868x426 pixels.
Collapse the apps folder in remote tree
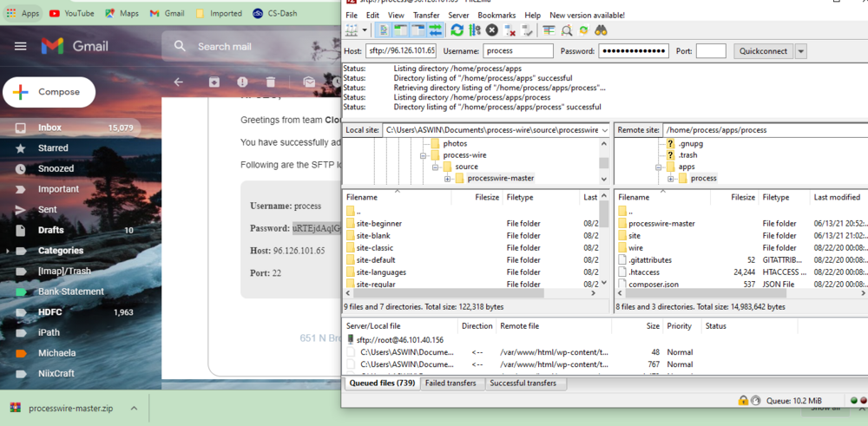click(659, 167)
